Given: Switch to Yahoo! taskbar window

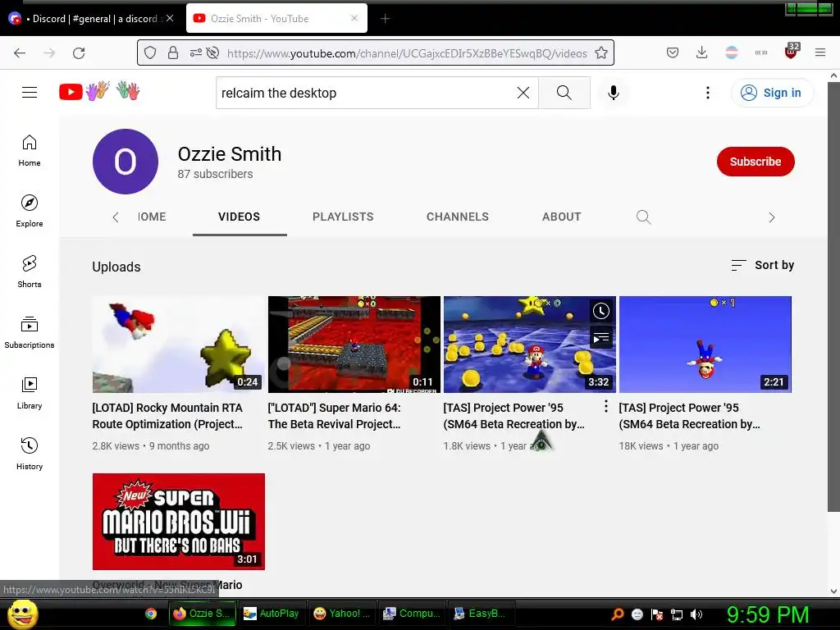Looking at the screenshot, I should point(342,614).
